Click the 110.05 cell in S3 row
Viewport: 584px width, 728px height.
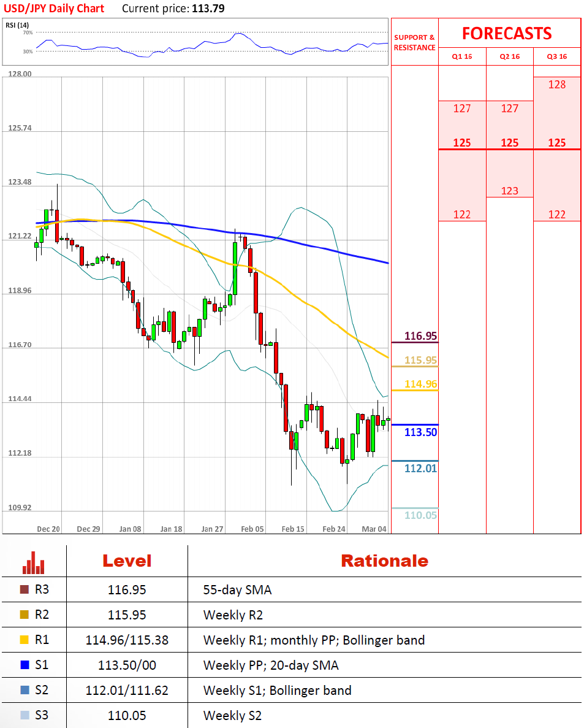pyautogui.click(x=127, y=716)
